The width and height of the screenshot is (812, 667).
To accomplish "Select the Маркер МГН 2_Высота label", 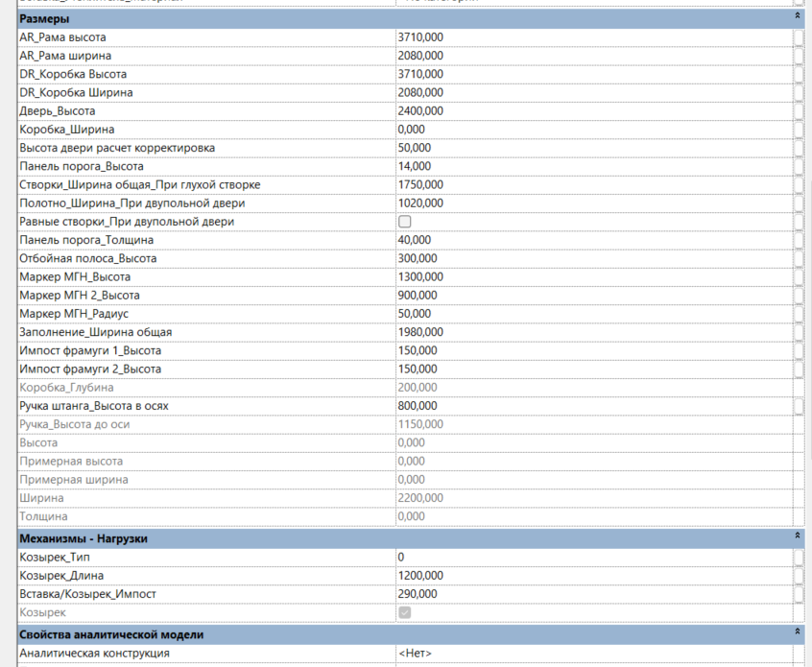I will click(80, 296).
